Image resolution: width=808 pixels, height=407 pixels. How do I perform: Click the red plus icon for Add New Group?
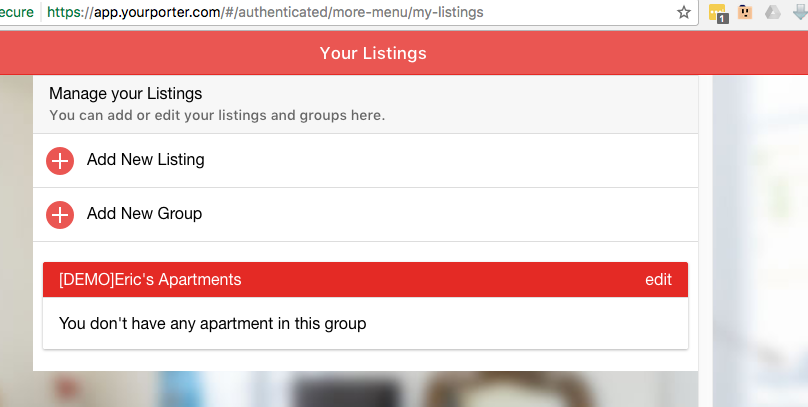[60, 215]
